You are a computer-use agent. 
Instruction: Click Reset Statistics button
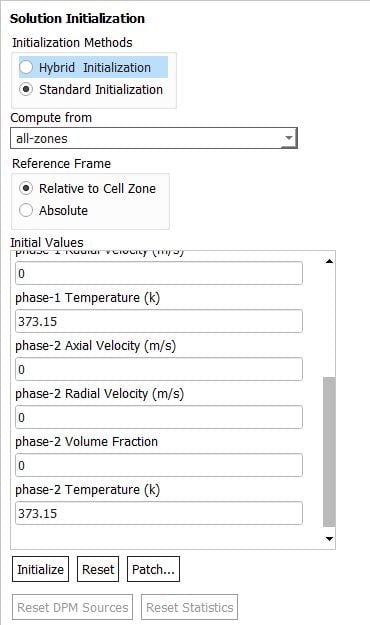click(x=189, y=607)
